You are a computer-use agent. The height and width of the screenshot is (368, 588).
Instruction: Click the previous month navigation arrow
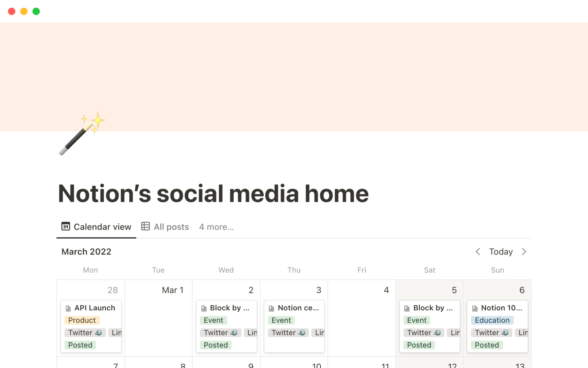click(477, 251)
